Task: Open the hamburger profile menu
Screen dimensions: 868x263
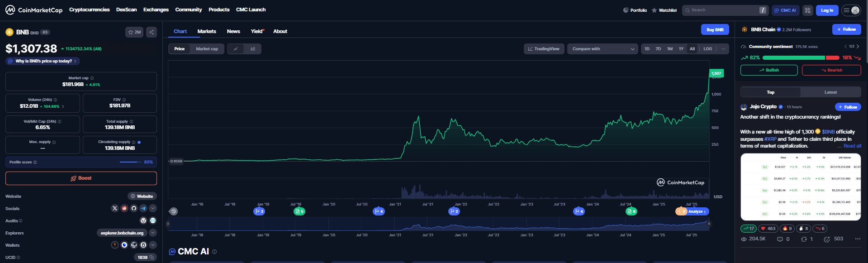Action: 851,10
